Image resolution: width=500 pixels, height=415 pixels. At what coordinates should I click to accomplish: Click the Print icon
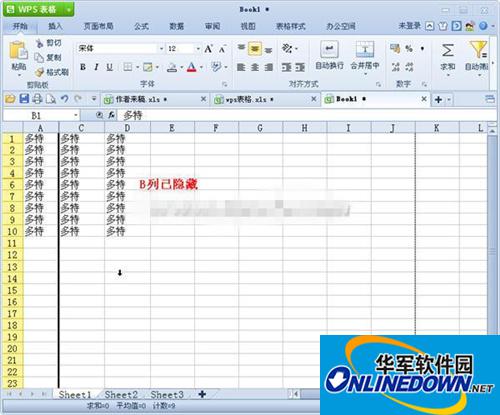pyautogui.click(x=37, y=99)
